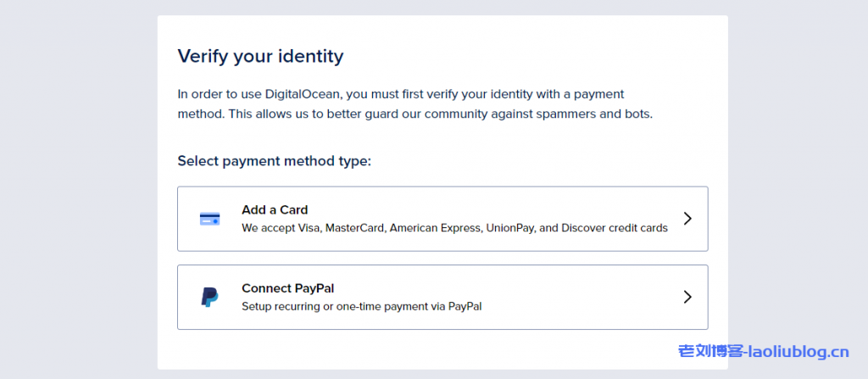Select the "Add a Card" title
The height and width of the screenshot is (379, 868).
point(275,210)
